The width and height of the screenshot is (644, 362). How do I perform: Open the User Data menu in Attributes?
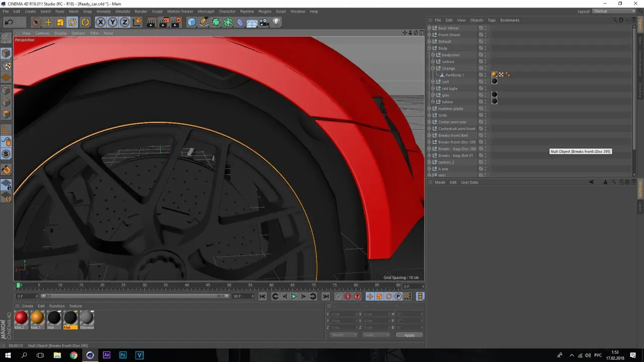pyautogui.click(x=469, y=182)
